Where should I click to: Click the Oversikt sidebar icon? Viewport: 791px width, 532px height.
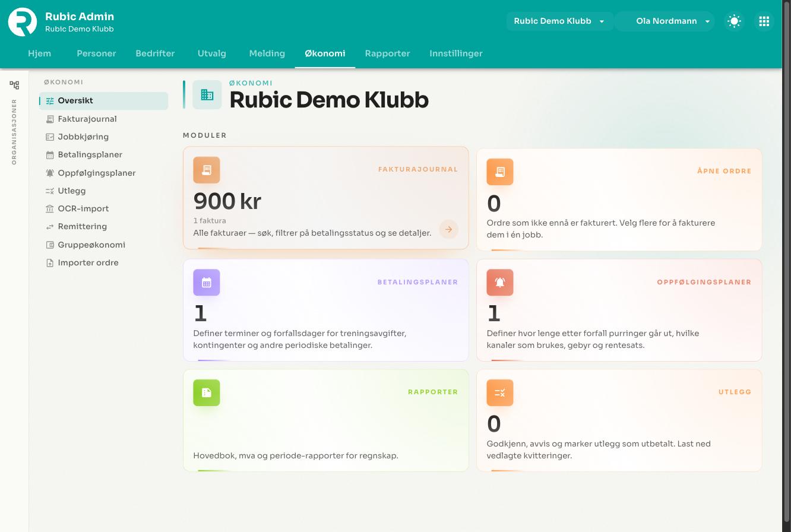(50, 101)
